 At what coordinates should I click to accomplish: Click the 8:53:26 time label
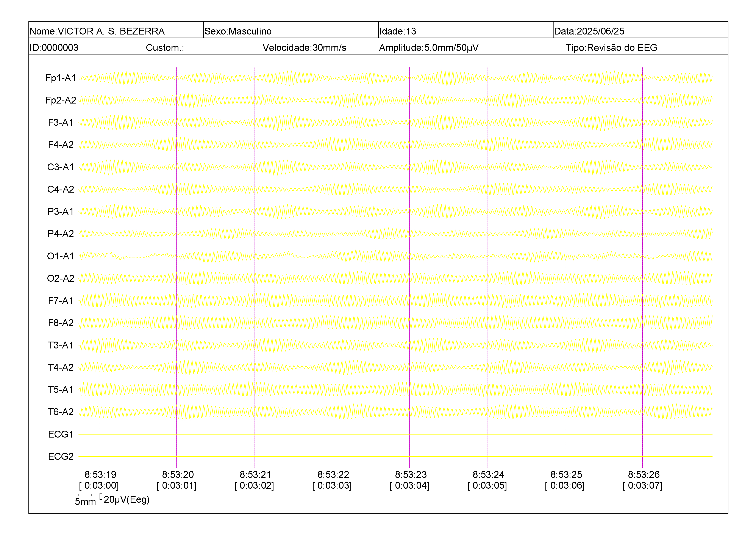pyautogui.click(x=644, y=475)
